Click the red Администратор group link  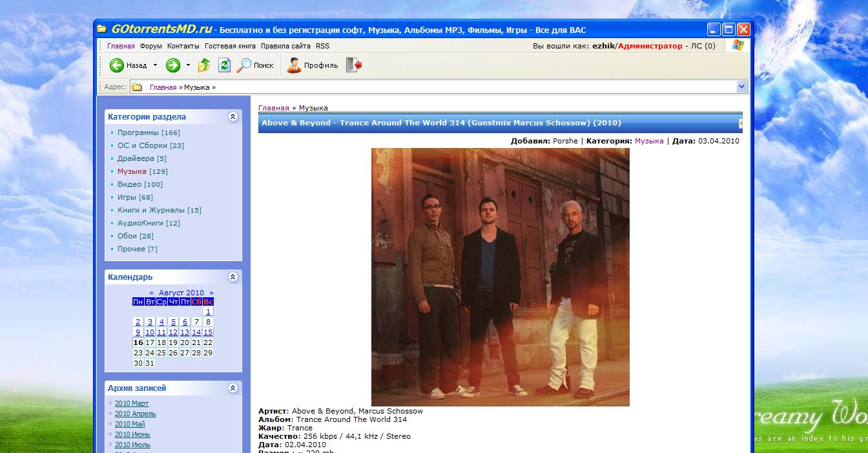tap(650, 46)
